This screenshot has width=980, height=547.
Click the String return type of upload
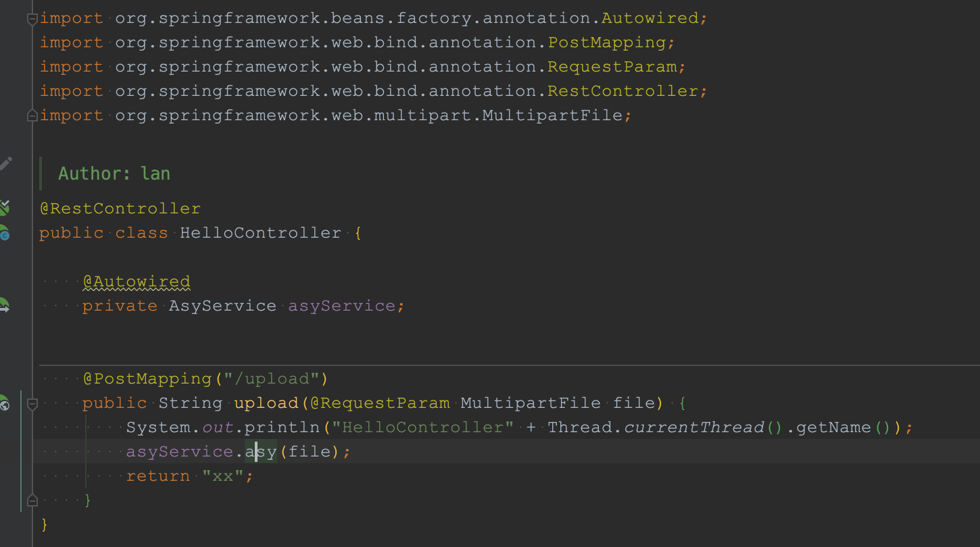point(191,403)
